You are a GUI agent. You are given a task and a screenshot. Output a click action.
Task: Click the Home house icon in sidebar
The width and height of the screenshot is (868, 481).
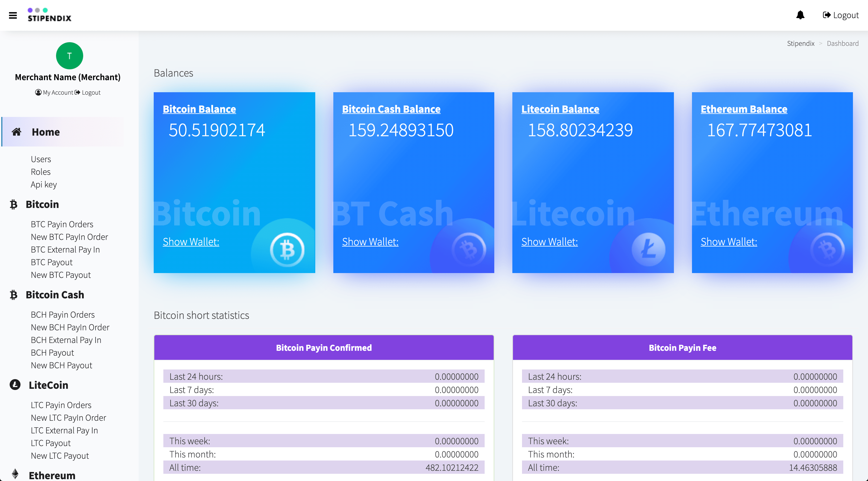(x=17, y=132)
